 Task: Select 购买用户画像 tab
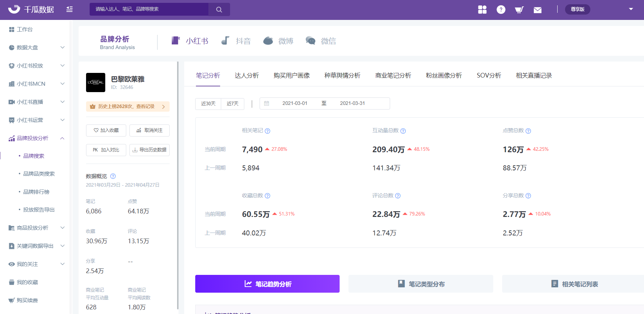[292, 75]
